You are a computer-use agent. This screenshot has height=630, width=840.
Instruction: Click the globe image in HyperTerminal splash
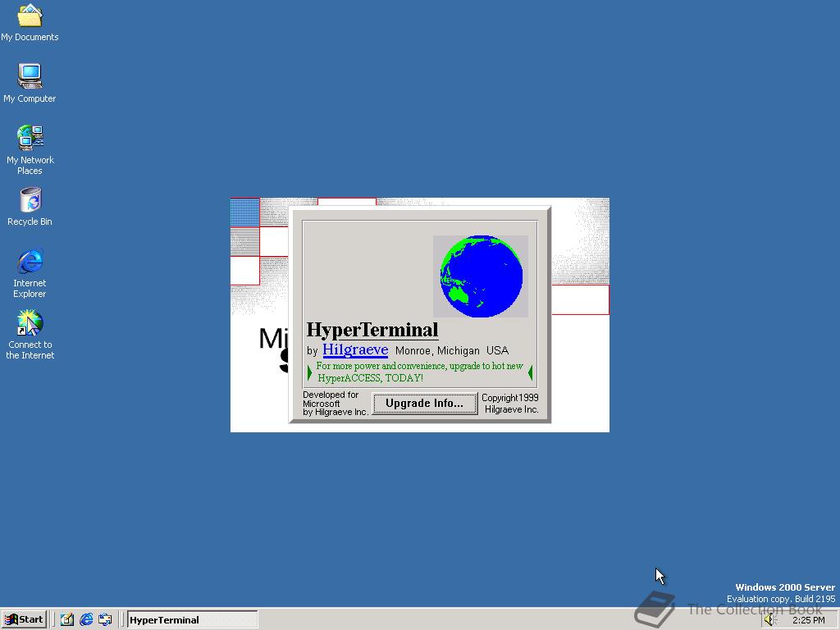tap(481, 276)
